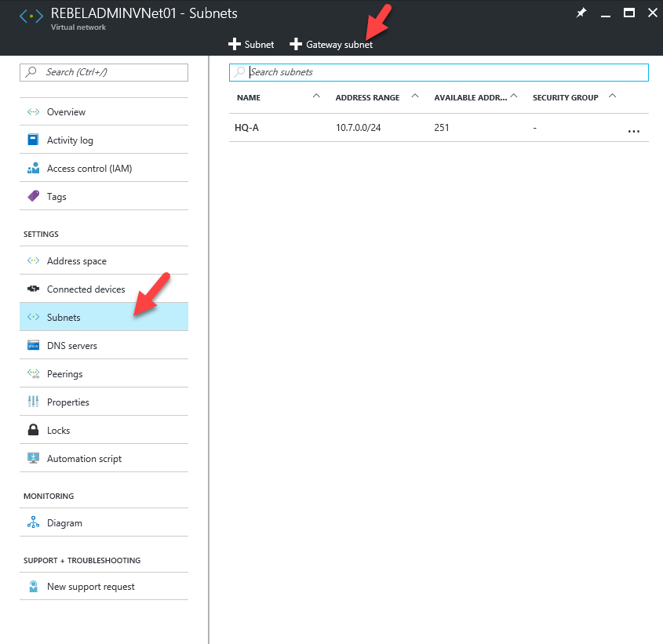Open the Peerings page
Viewport: 663px width, 644px height.
point(104,374)
